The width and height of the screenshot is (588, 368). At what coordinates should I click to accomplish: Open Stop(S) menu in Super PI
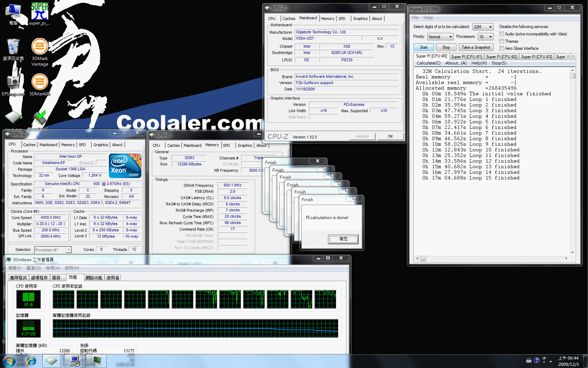point(499,63)
